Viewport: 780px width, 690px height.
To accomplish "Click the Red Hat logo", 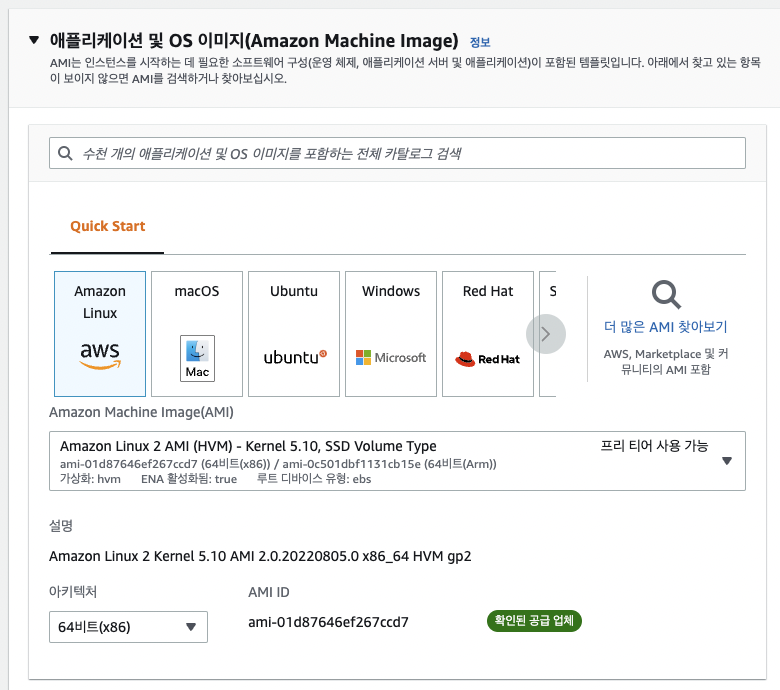I will (488, 359).
